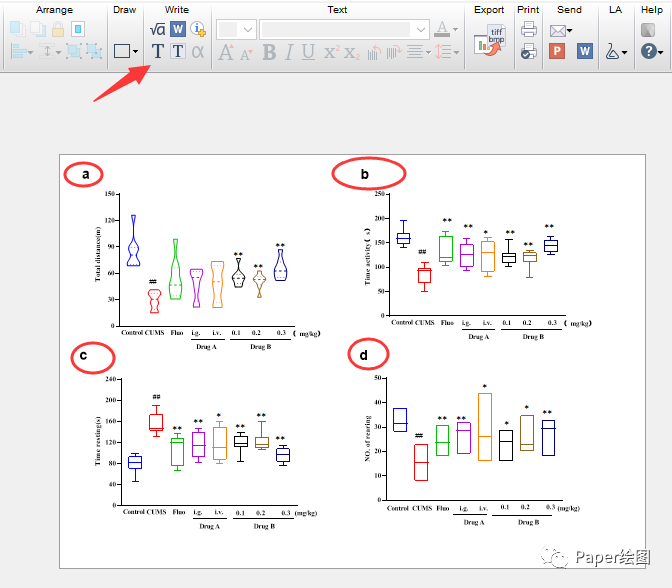Open the Help question mark menu
Image resolution: width=672 pixels, height=588 pixels.
click(x=652, y=51)
